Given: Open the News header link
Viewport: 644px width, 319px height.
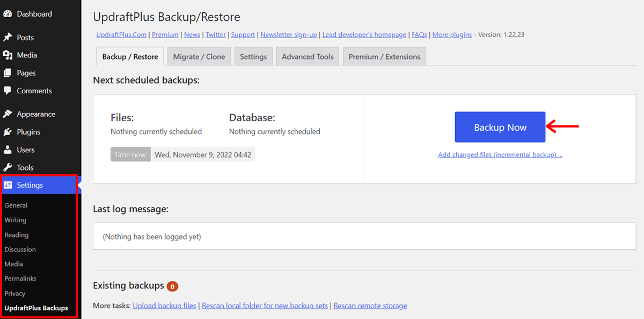Looking at the screenshot, I should coord(192,34).
